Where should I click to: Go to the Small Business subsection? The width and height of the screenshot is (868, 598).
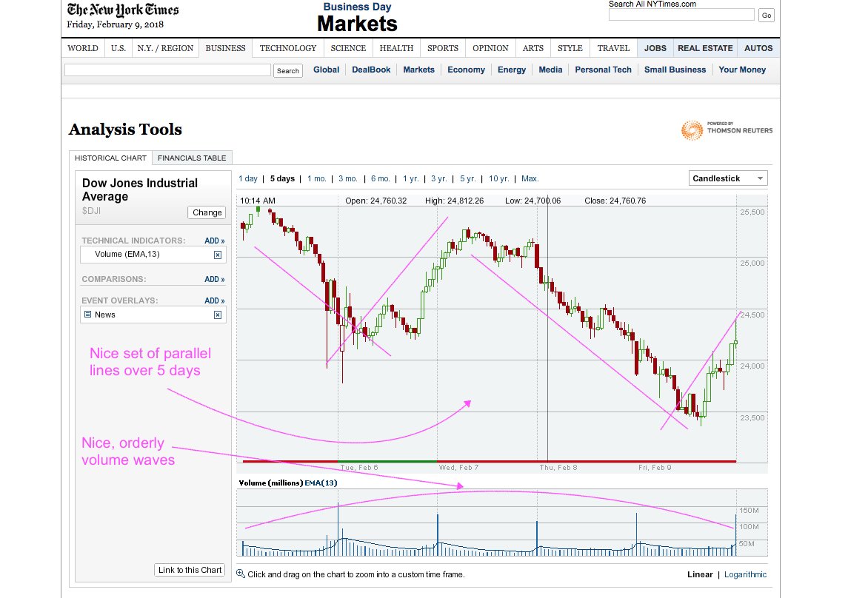[x=675, y=70]
